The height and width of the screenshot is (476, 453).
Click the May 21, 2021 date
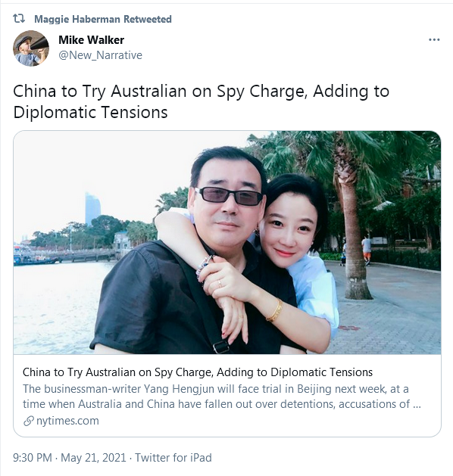coord(93,458)
